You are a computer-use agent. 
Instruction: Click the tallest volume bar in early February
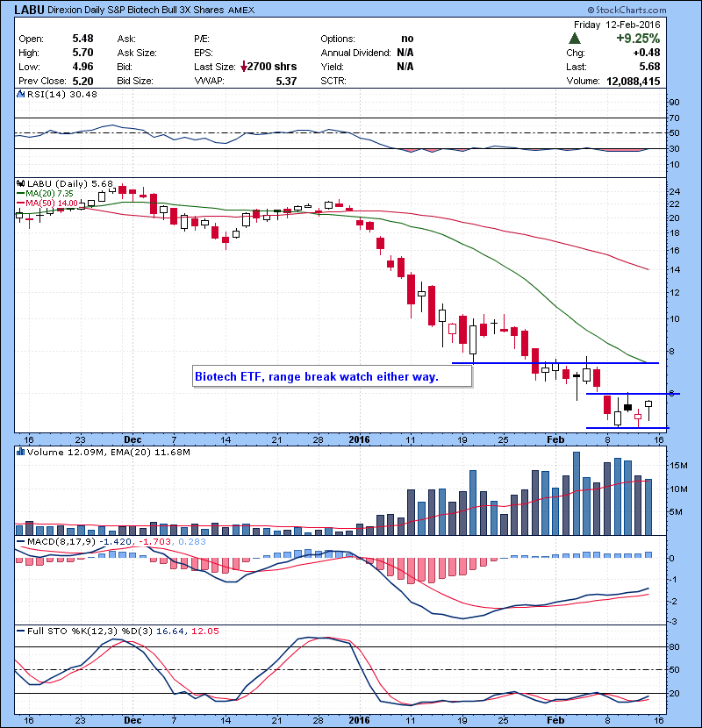point(577,494)
